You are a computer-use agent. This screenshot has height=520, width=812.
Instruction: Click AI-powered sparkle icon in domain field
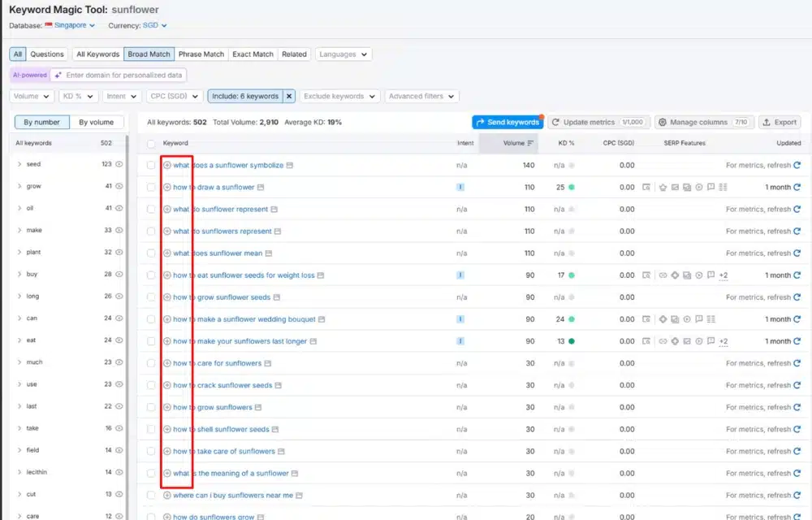[x=58, y=75]
